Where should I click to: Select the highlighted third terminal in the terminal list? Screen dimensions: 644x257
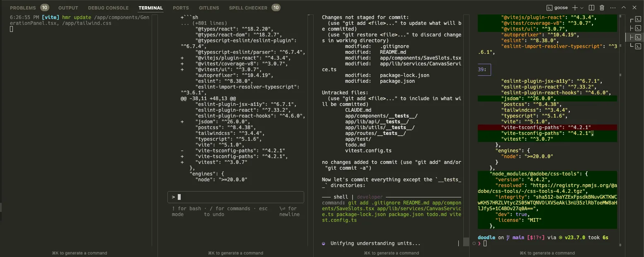coord(637,37)
